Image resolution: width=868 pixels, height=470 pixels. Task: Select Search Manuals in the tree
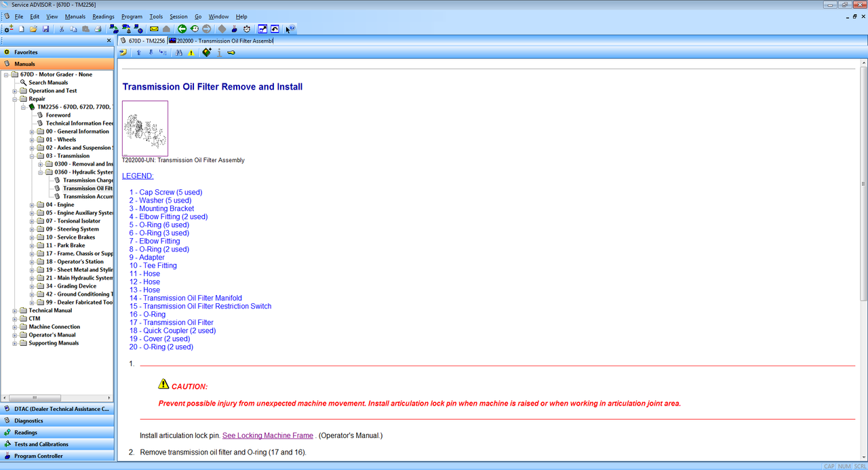48,83
